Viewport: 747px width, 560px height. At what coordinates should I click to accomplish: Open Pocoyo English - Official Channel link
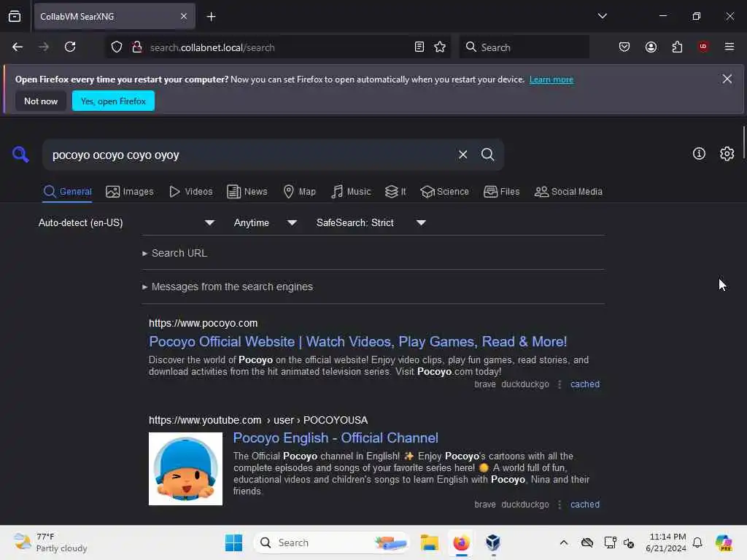[336, 437]
